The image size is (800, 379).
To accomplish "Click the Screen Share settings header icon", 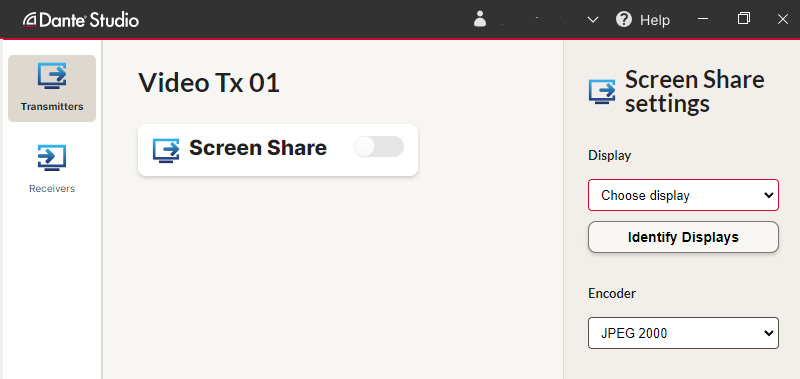I will (602, 92).
